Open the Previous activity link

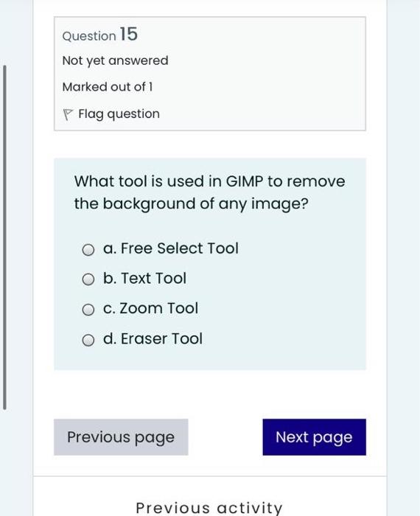coord(209,508)
